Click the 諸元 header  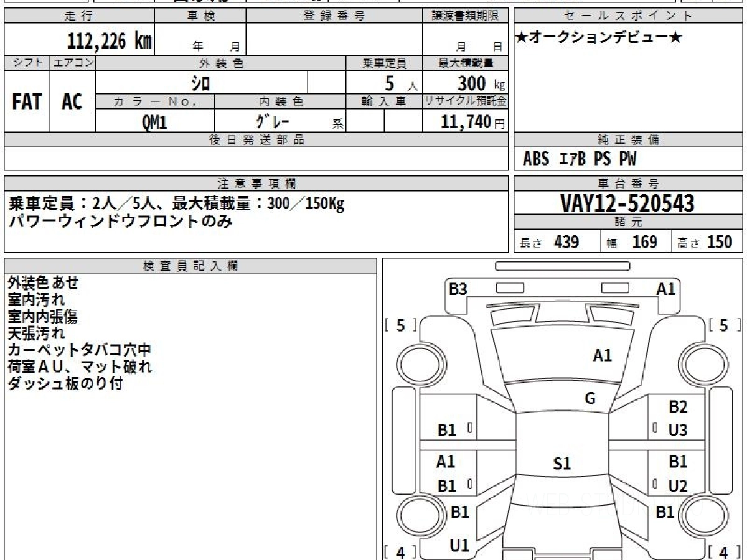pos(629,222)
